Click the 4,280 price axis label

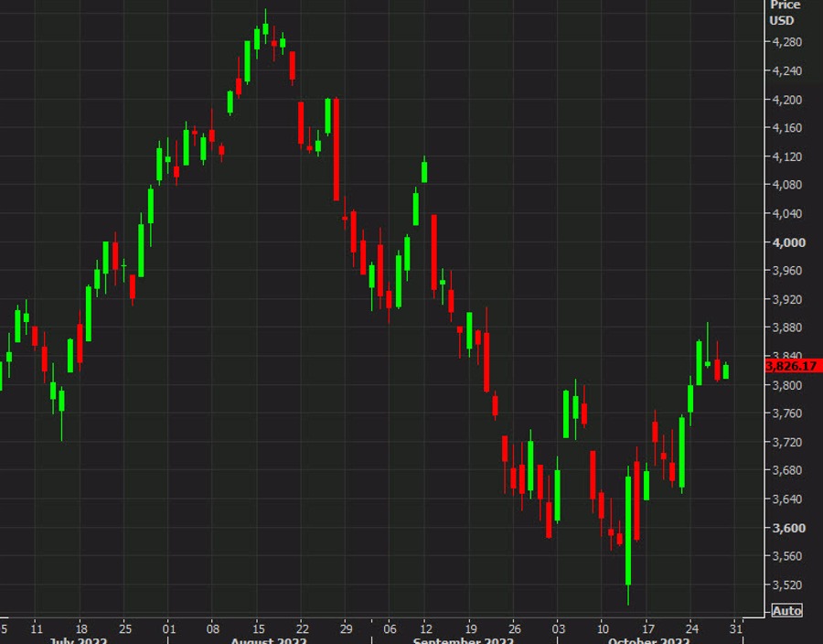click(787, 42)
